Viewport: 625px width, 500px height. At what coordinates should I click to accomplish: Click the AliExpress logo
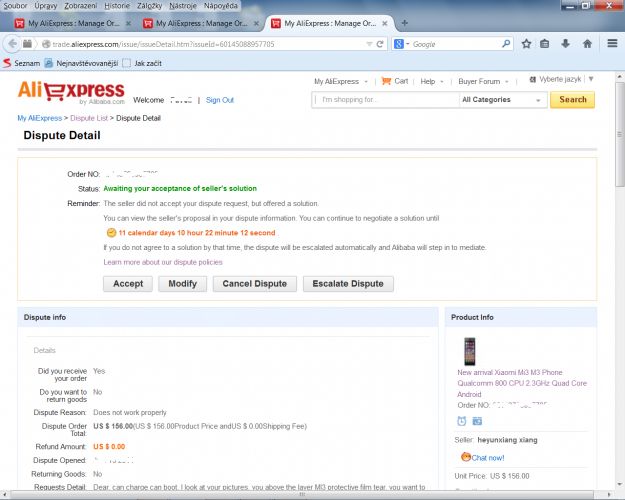71,93
